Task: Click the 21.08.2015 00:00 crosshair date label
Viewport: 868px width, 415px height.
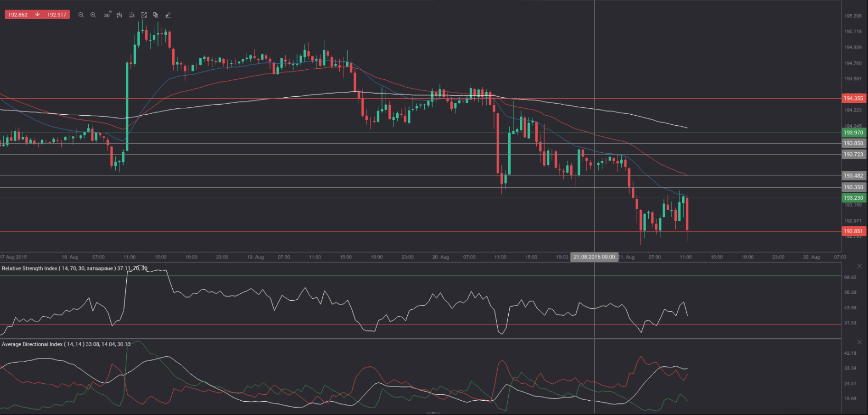Action: [594, 257]
